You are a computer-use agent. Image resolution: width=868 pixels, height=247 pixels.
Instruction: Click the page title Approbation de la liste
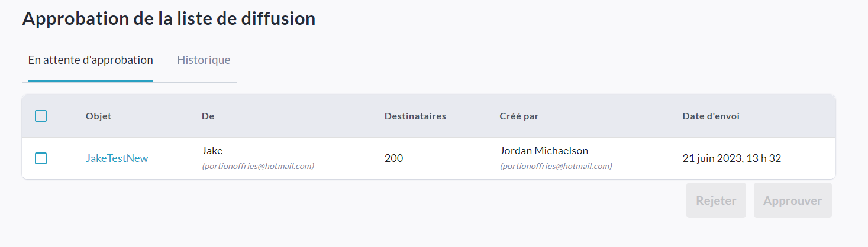(x=169, y=18)
